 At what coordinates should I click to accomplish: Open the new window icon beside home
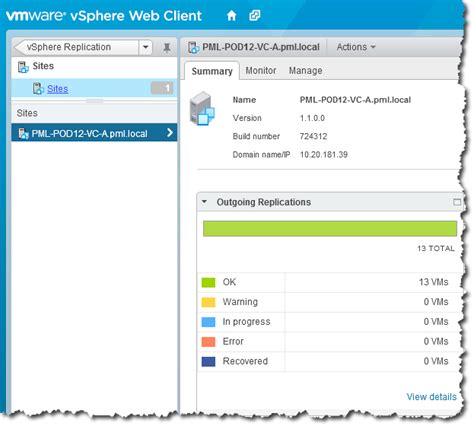tap(255, 15)
